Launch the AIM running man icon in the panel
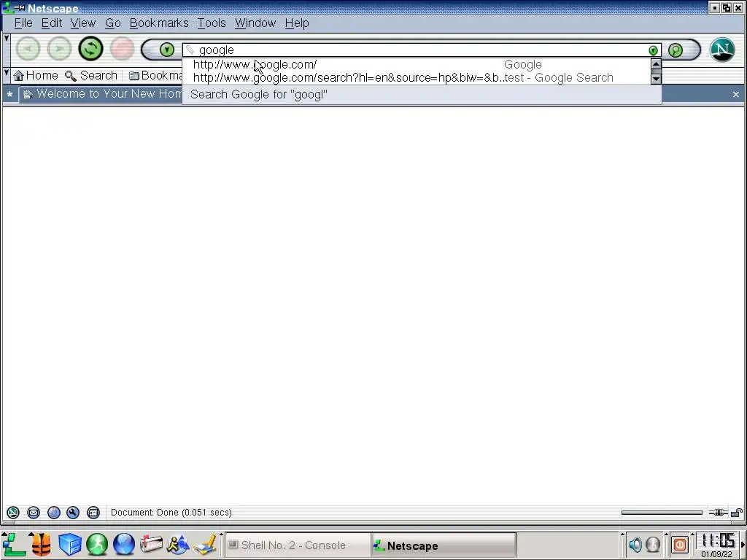Screen dimensions: 747x560 pos(178,545)
